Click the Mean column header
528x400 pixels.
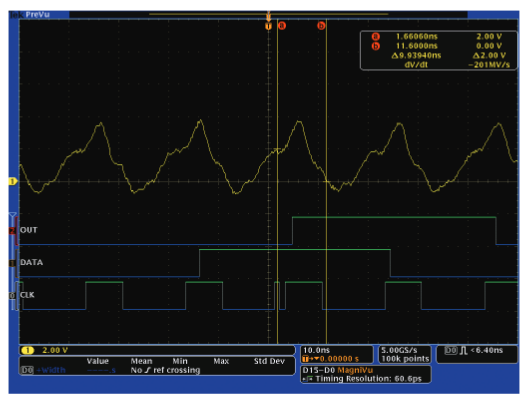[x=141, y=361]
